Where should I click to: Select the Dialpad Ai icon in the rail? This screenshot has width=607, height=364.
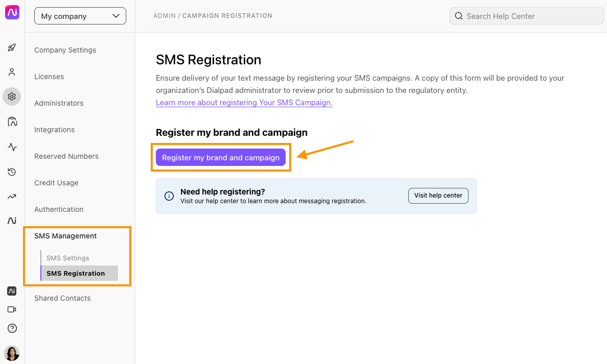tap(12, 221)
